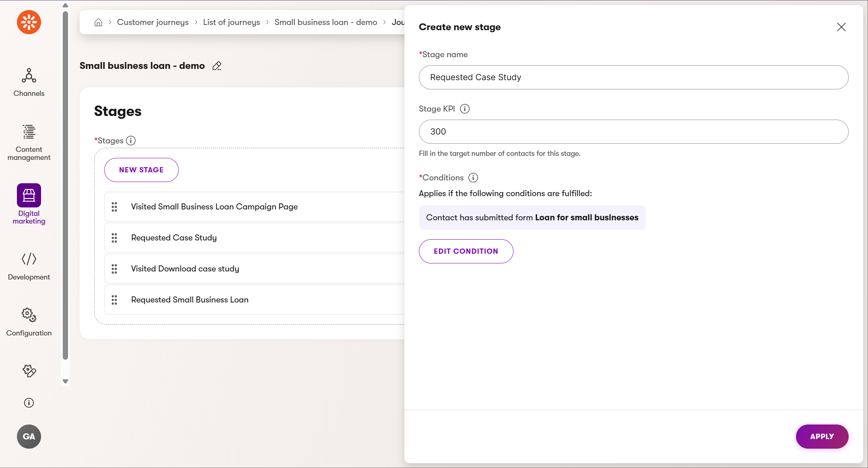Open the Channels section icon
This screenshot has width=868, height=468.
[x=29, y=76]
